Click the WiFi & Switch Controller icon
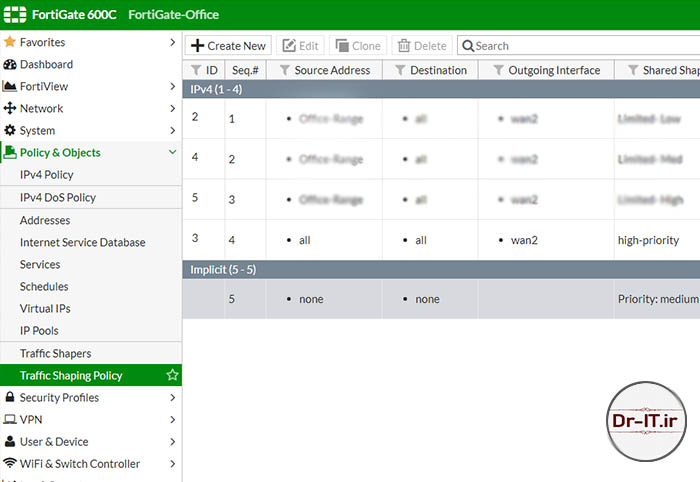Screen dimensions: 700x482 point(10,463)
